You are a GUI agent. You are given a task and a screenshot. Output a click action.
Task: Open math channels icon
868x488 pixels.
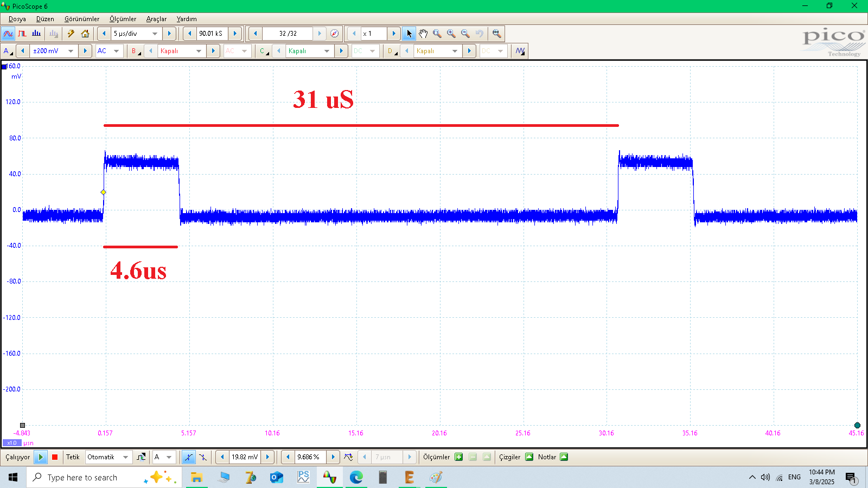click(x=520, y=51)
